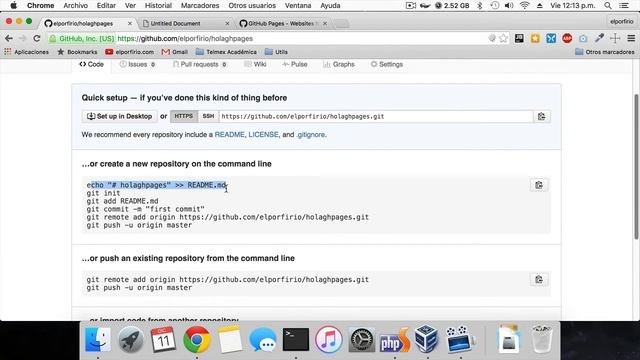Image resolution: width=640 pixels, height=360 pixels.
Task: Open Calendar from the dock
Action: pos(163,339)
